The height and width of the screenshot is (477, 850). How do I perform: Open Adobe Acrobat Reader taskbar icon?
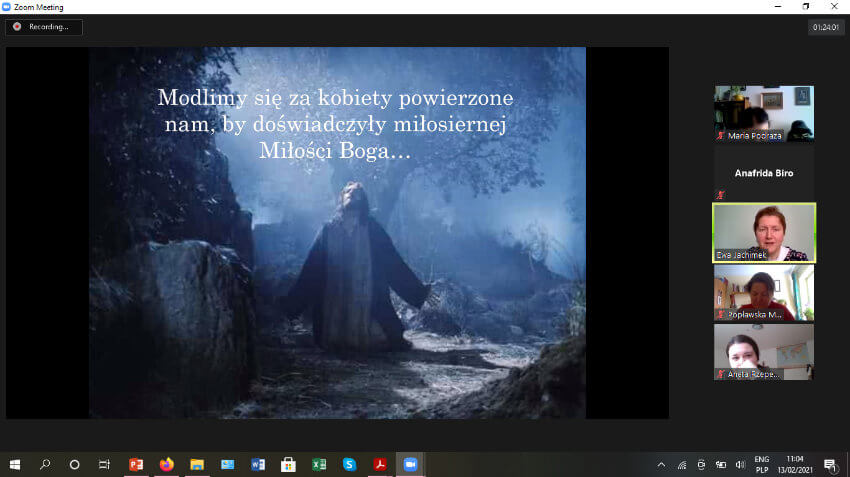point(380,464)
